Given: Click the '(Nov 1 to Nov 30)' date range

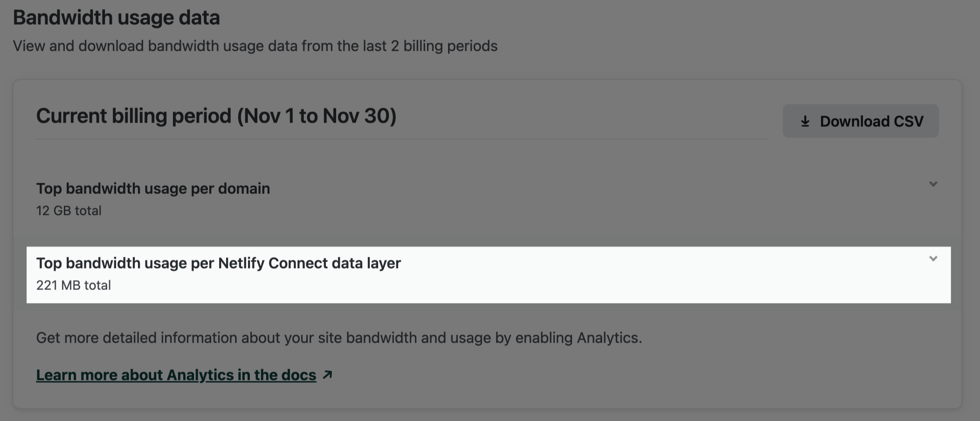Looking at the screenshot, I should point(317,116).
